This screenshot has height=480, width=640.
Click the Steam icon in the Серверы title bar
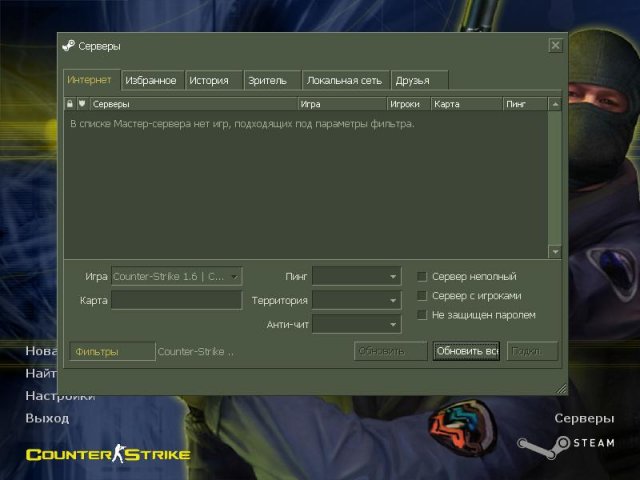[x=69, y=46]
